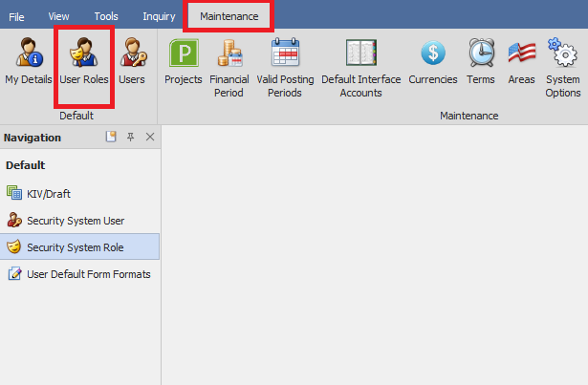The image size is (588, 385).
Task: Click the Default navigation group header
Action: (26, 165)
